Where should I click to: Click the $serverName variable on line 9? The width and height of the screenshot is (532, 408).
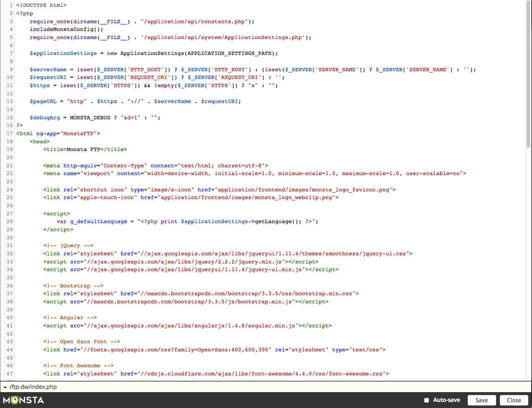coord(48,70)
